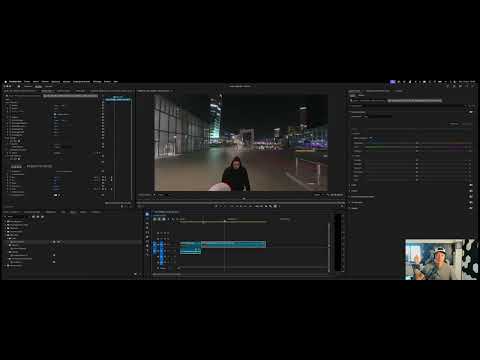Toggle the Vignette section checkbox
Image resolution: width=480 pixels, height=360 pixels.
[471, 208]
